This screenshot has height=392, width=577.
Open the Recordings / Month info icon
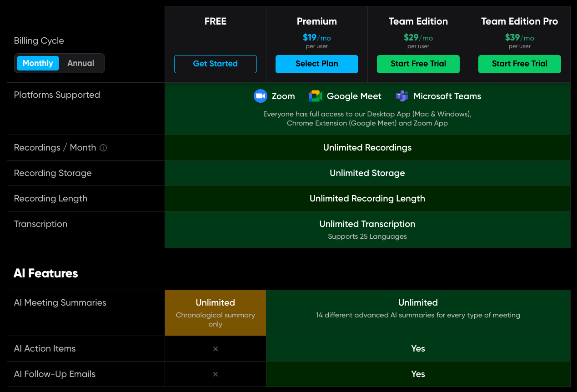click(103, 148)
